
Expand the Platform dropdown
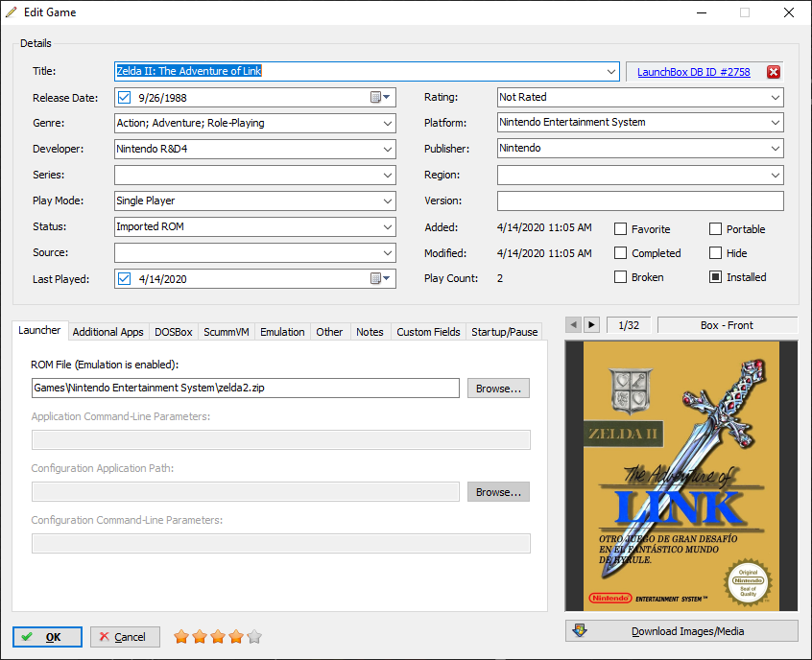(x=776, y=122)
